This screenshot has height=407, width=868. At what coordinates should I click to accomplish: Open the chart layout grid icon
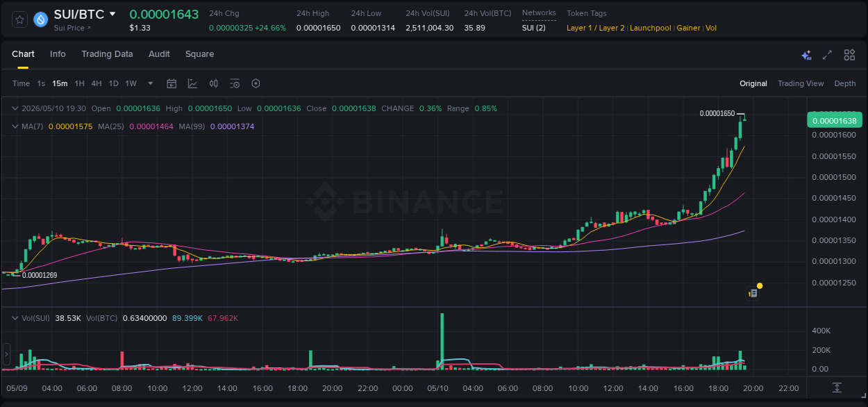[x=849, y=55]
